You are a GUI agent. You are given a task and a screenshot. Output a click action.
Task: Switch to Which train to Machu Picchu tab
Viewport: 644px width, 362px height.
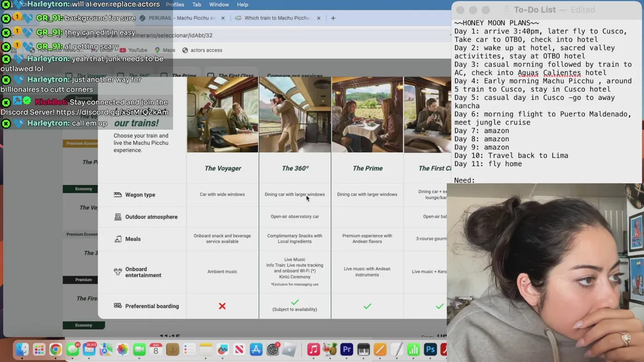(277, 18)
